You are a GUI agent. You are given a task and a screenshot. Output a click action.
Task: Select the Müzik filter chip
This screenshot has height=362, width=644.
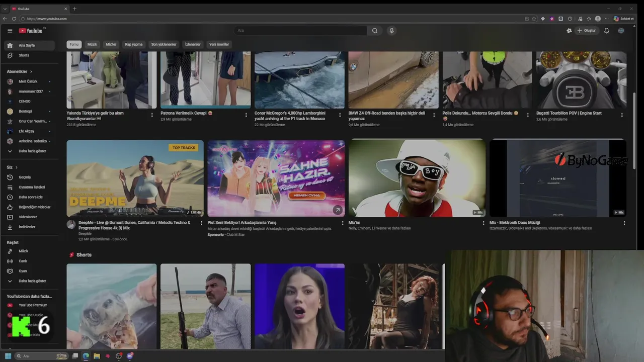92,44
